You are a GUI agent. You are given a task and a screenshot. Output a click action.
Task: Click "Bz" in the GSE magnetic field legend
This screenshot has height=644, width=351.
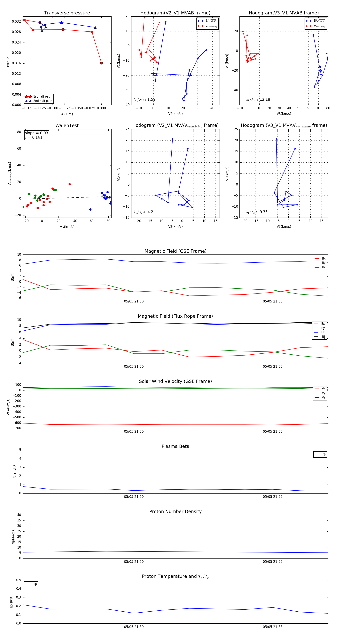[324, 267]
